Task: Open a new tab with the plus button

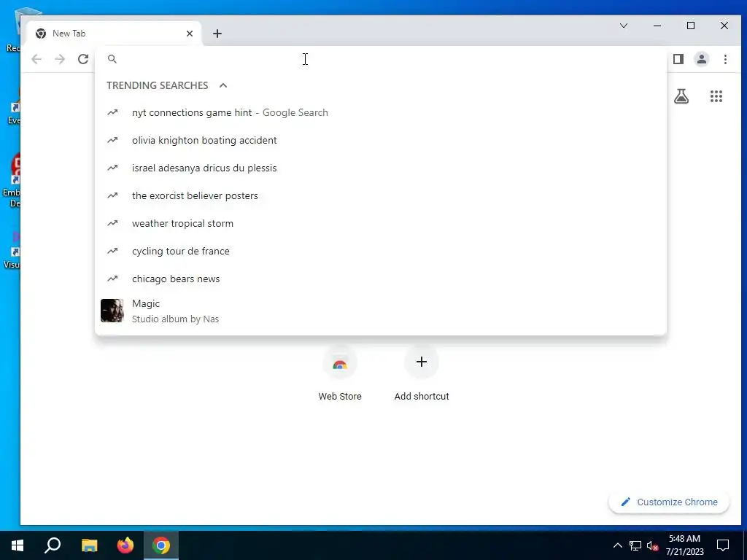Action: click(217, 34)
